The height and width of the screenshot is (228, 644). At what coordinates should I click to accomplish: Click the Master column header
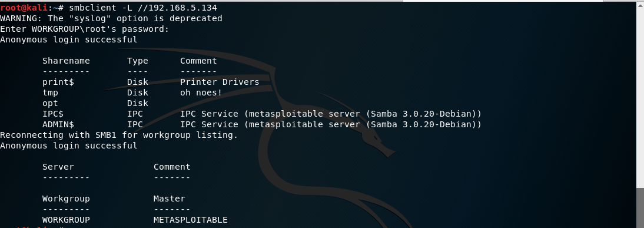pos(169,199)
